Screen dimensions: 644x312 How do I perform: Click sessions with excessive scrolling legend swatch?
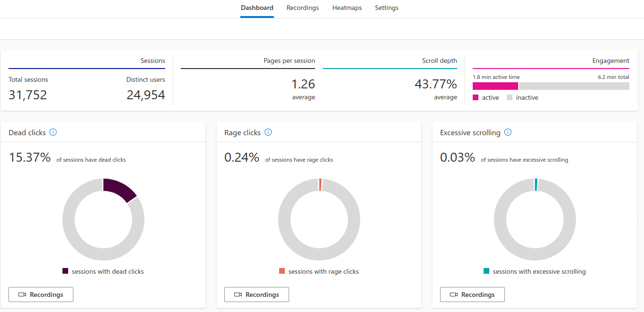click(486, 271)
